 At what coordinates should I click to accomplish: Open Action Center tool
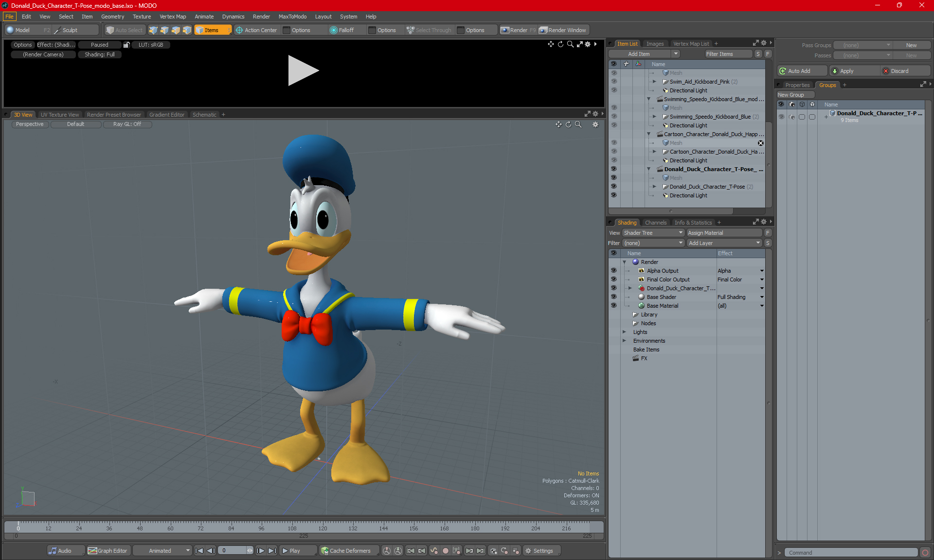point(256,30)
